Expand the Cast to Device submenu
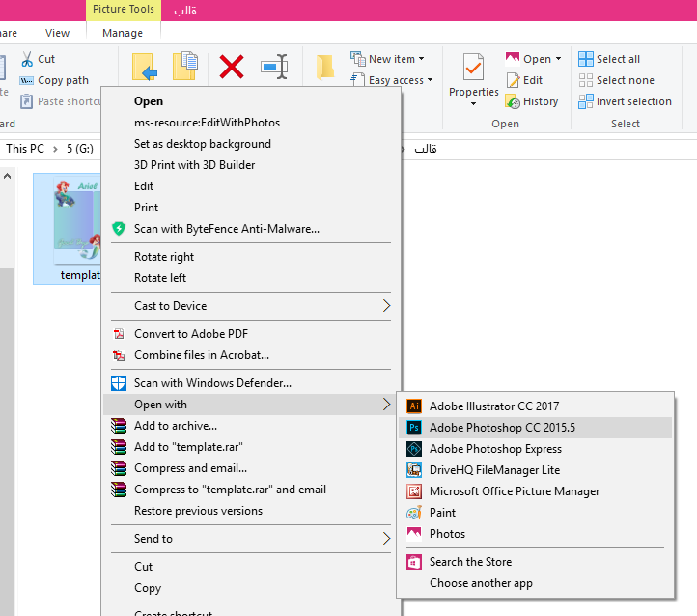Image resolution: width=697 pixels, height=616 pixels. 386,306
